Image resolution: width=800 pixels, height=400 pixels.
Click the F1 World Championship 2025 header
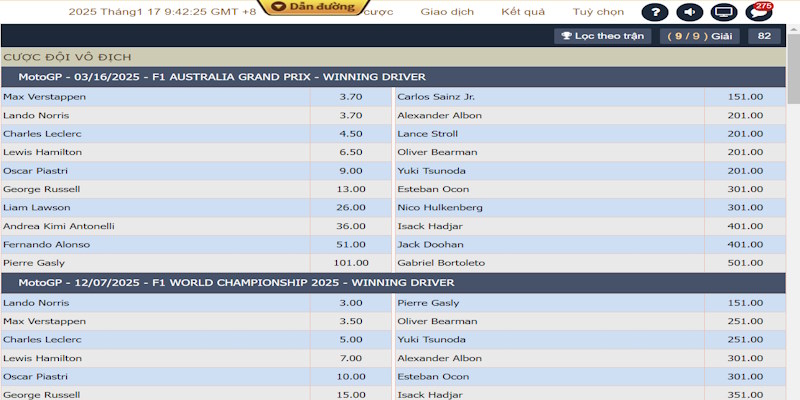(393, 283)
